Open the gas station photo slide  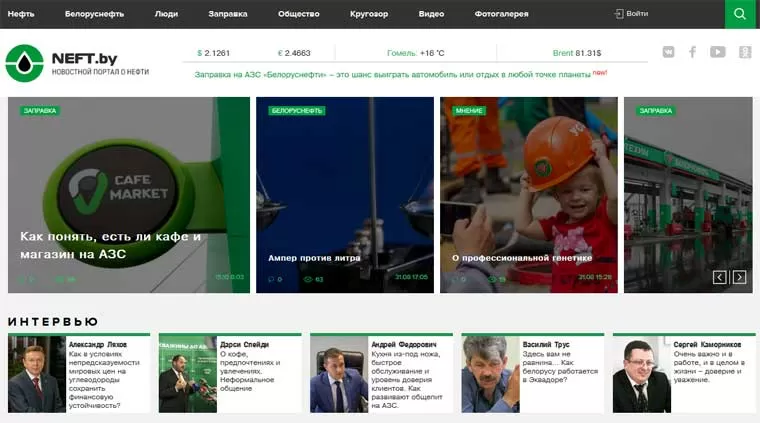688,195
